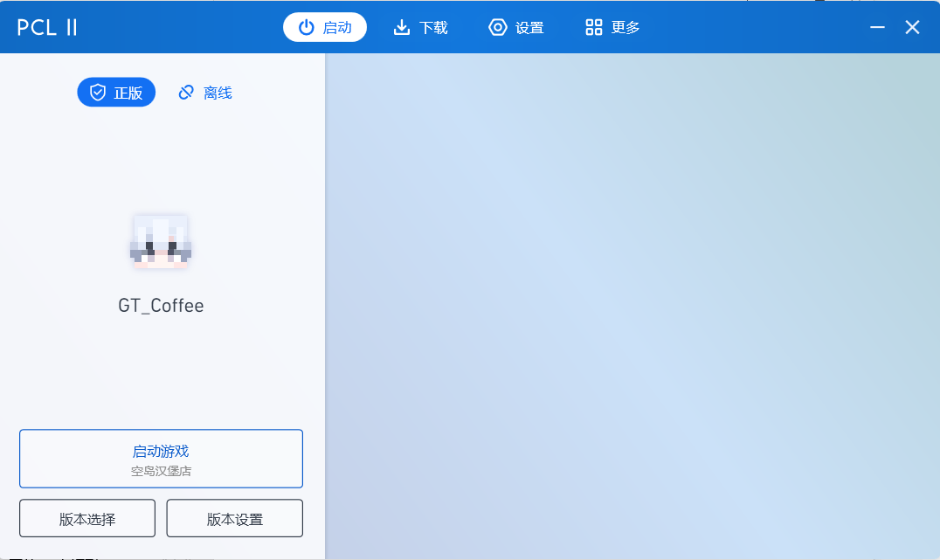Click the download arrow icon beside 下载
Image resolution: width=940 pixels, height=560 pixels.
(x=402, y=28)
